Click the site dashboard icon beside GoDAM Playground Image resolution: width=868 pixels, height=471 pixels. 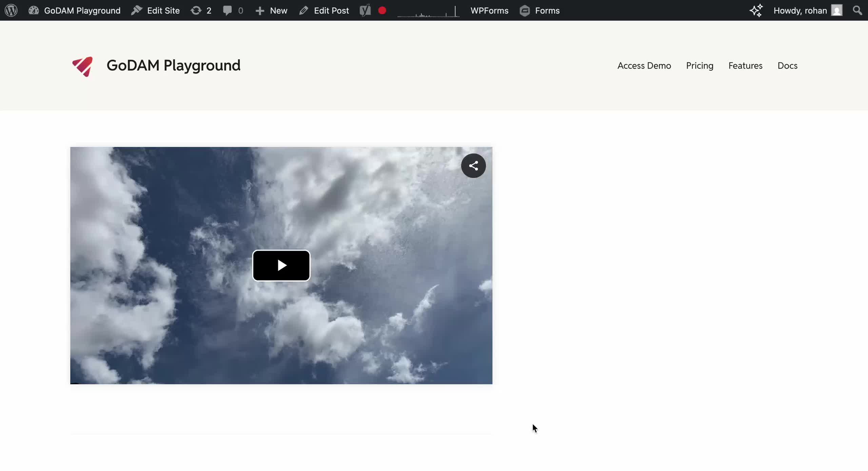[34, 11]
